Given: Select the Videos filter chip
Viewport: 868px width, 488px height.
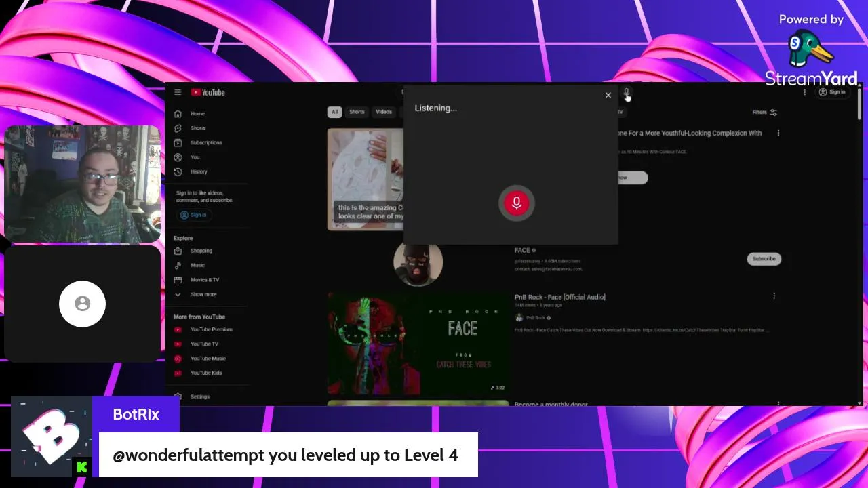Looking at the screenshot, I should (x=384, y=112).
